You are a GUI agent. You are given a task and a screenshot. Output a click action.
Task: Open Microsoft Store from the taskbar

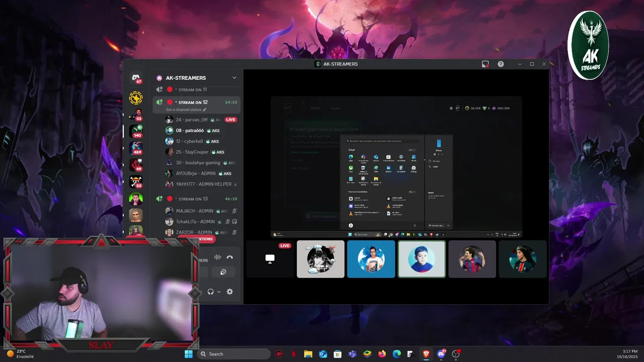(338, 354)
